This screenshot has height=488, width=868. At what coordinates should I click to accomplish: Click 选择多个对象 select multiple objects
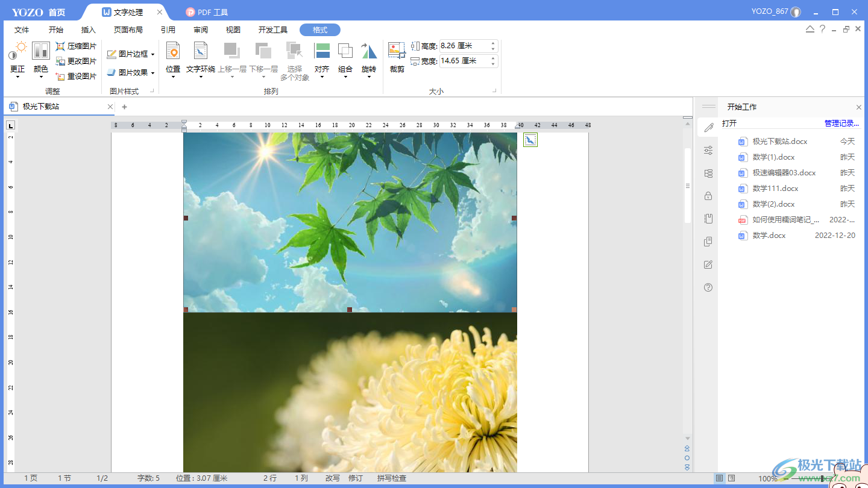point(295,61)
